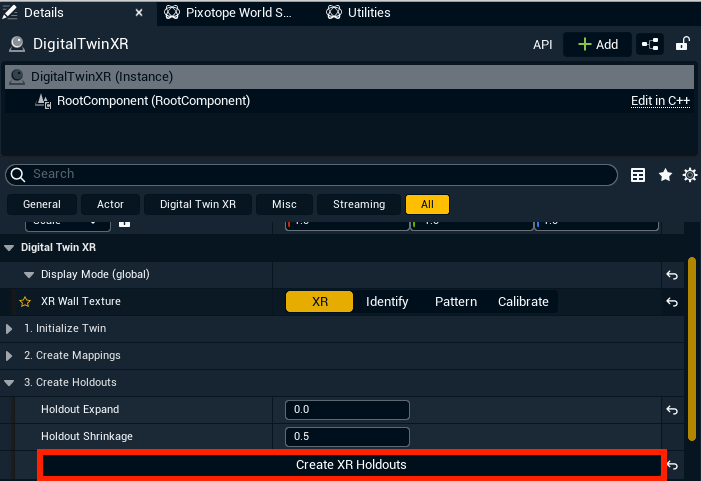The height and width of the screenshot is (481, 701).
Task: Switch wall texture to Calibrate
Action: point(523,302)
